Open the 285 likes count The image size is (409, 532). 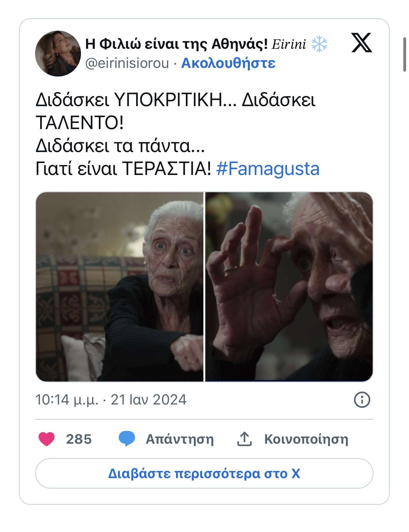79,439
